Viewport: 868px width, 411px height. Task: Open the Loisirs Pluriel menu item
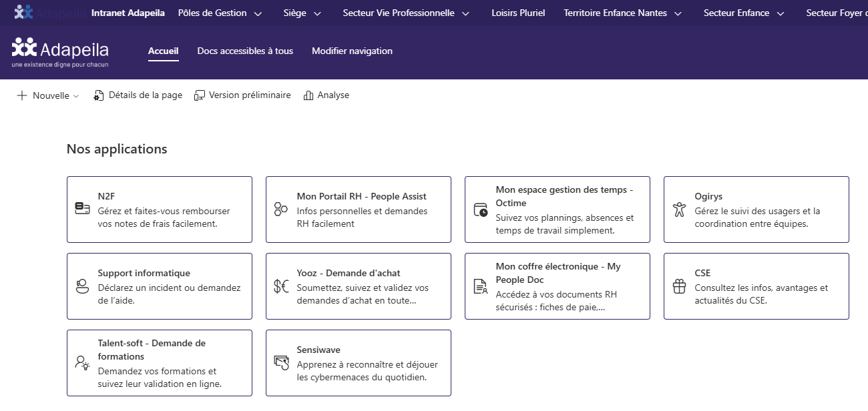tap(518, 13)
